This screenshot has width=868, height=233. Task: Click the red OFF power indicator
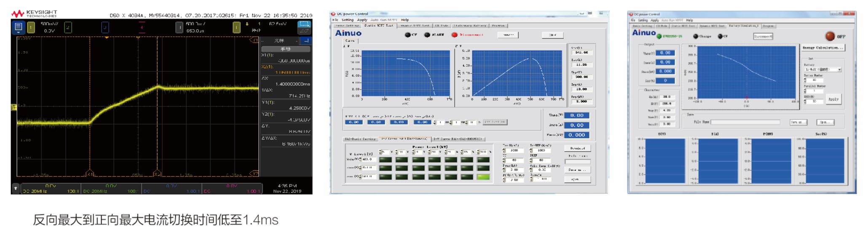click(x=830, y=36)
